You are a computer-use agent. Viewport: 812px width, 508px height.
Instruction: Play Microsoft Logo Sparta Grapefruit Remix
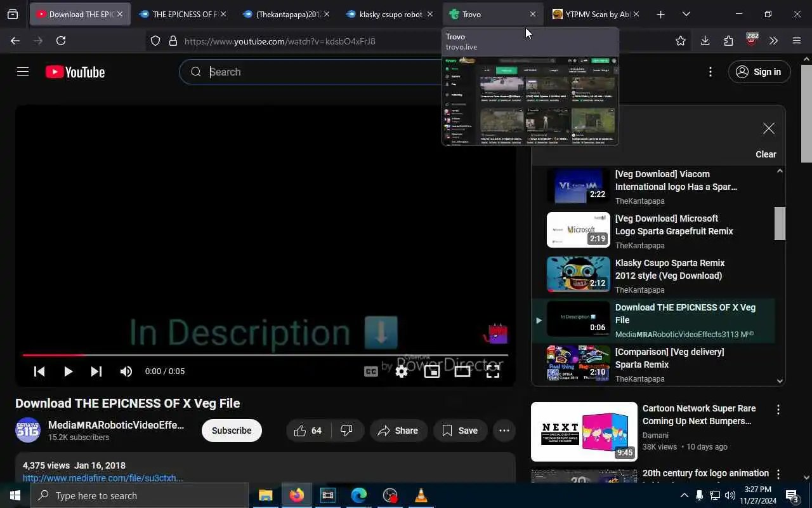click(x=653, y=231)
